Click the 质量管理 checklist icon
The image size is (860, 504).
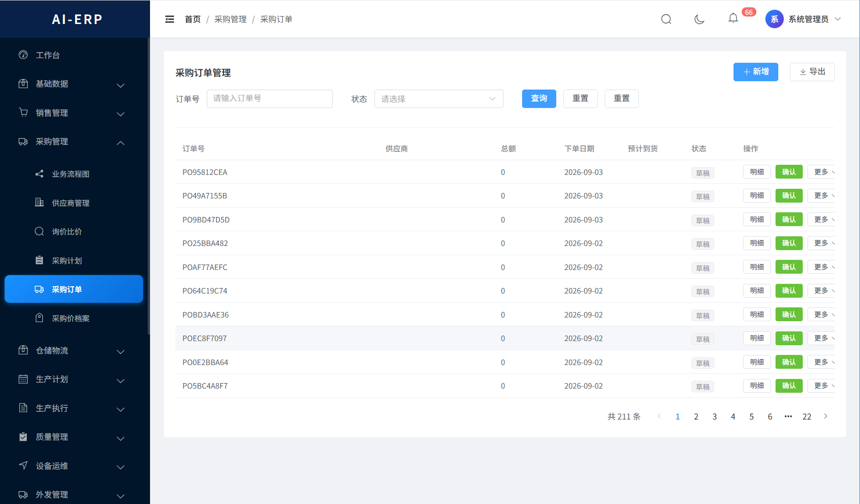point(23,437)
